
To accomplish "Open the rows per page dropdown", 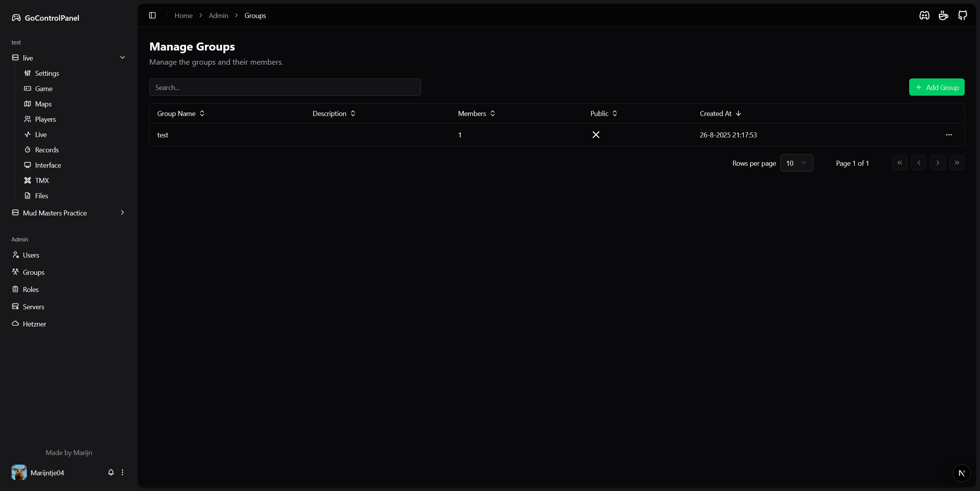I will coord(796,163).
